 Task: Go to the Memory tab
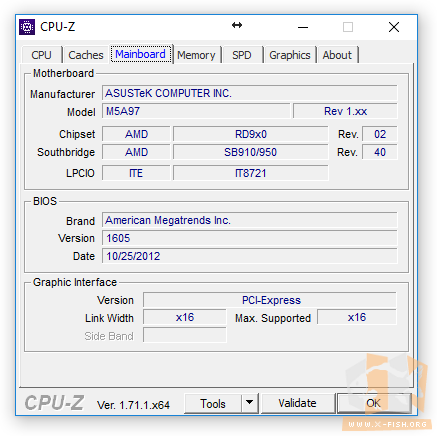[x=196, y=55]
